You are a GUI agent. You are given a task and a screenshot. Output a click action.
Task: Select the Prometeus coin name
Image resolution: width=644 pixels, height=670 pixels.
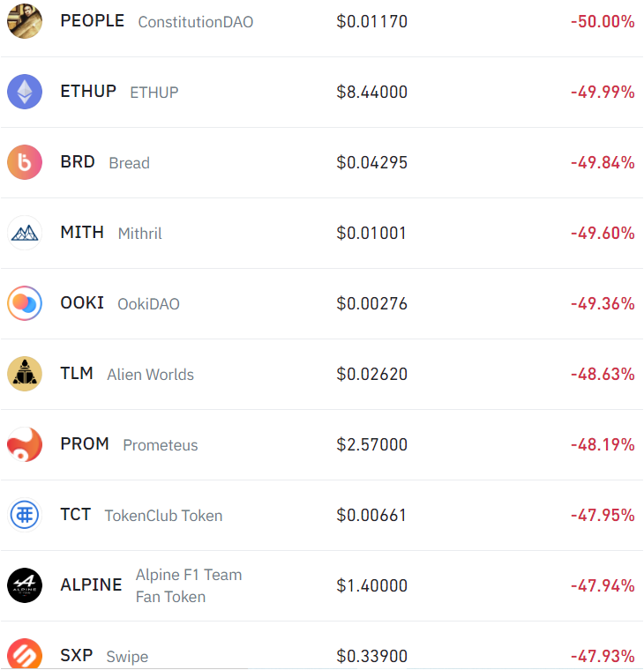(x=161, y=445)
